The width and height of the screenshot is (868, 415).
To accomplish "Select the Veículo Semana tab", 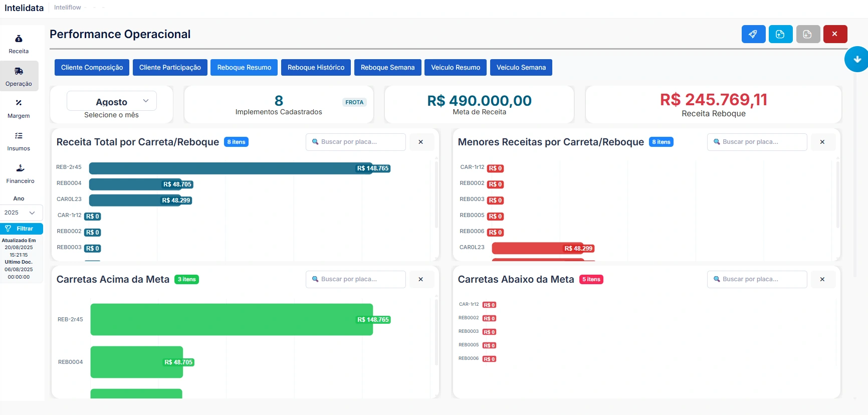I will [x=521, y=68].
